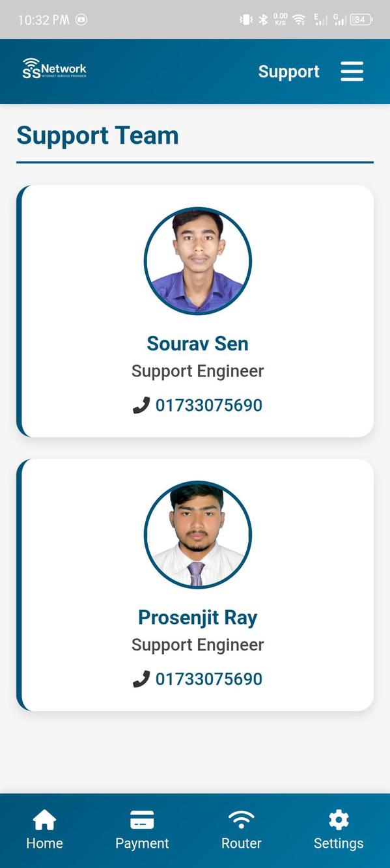Select the Payment tab label
This screenshot has height=868, width=390.
[142, 843]
